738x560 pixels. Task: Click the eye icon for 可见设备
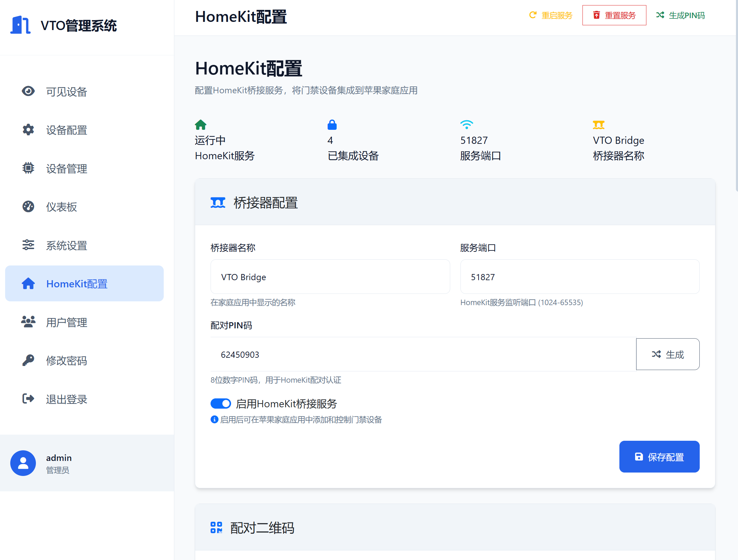[x=28, y=91]
